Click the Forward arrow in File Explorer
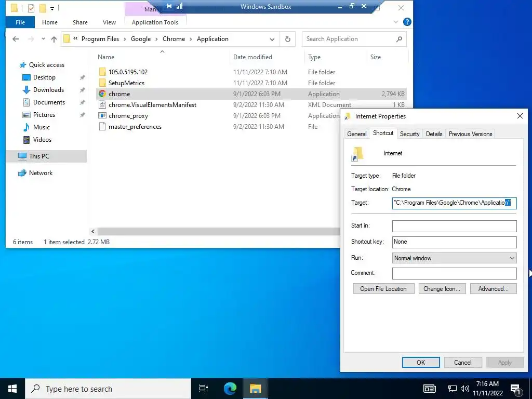This screenshot has width=532, height=399. pyautogui.click(x=31, y=39)
